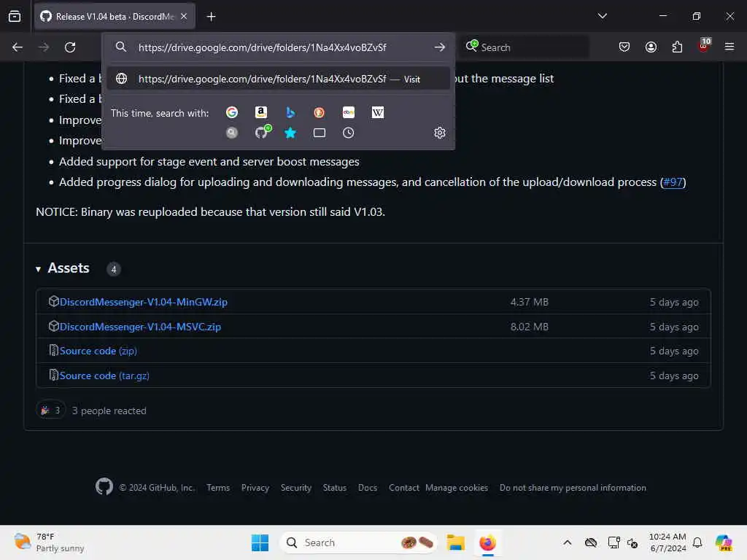Open the Firefox account icon
This screenshot has height=560, width=747.
(651, 47)
